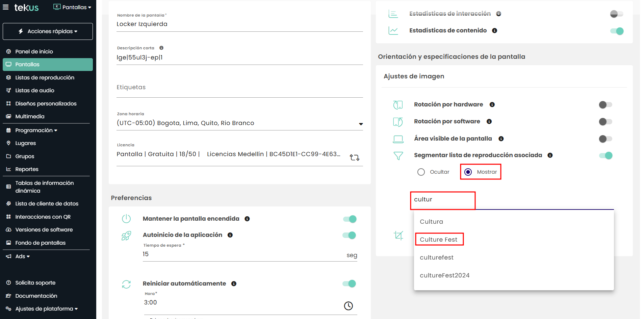The width and height of the screenshot is (644, 319).
Task: Choose Culture Fest from suggestions list
Action: (x=438, y=240)
